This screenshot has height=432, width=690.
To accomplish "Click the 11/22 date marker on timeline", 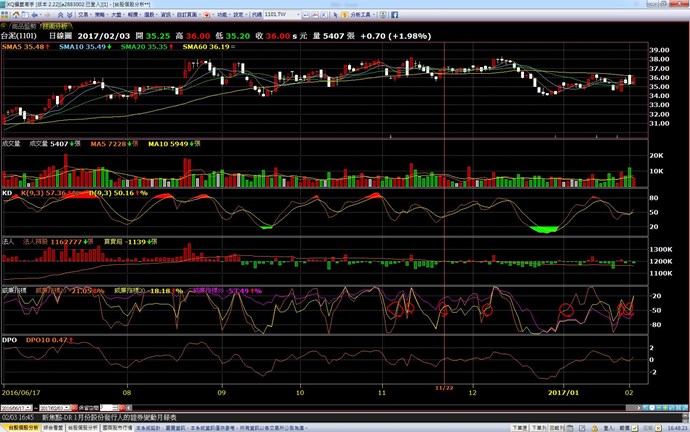I will [444, 387].
